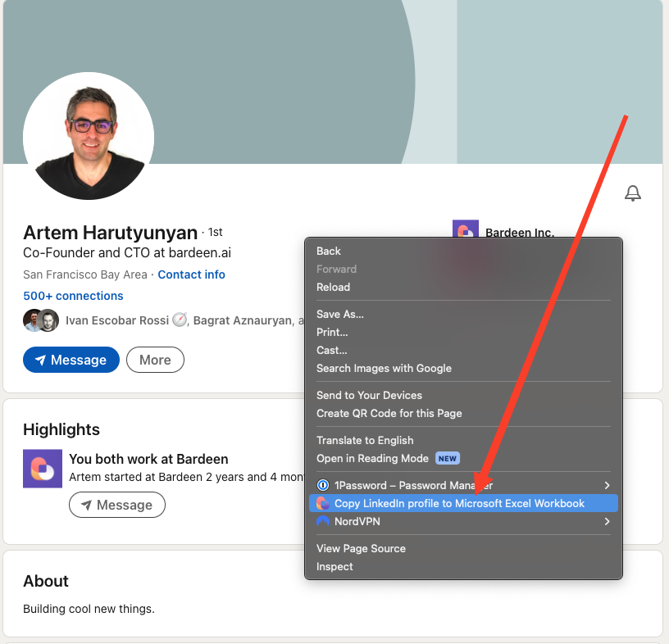Screen dimensions: 669x644
Task: Click the paper-plane icon on blue Message button
Action: click(40, 360)
